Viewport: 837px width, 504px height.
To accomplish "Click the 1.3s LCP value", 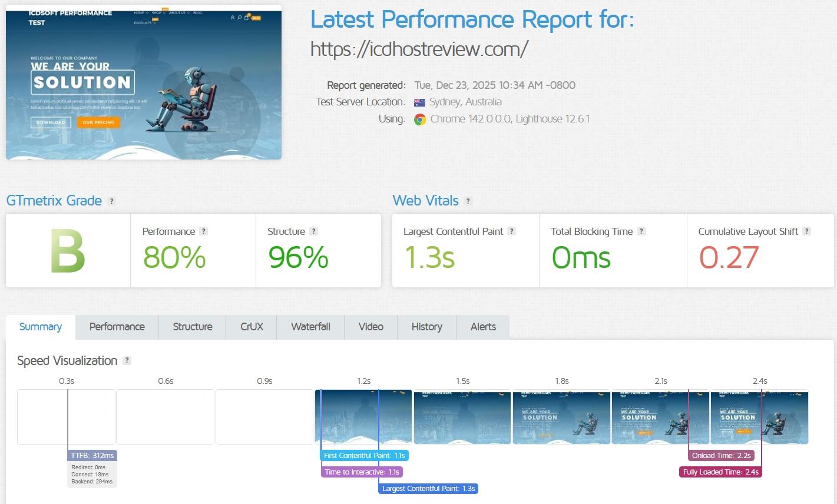I will click(429, 257).
